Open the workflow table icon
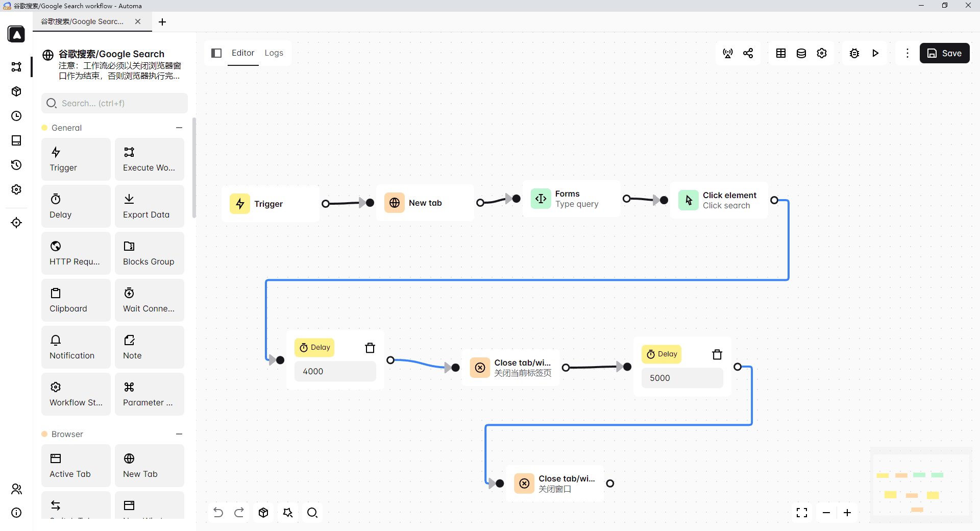 point(780,53)
